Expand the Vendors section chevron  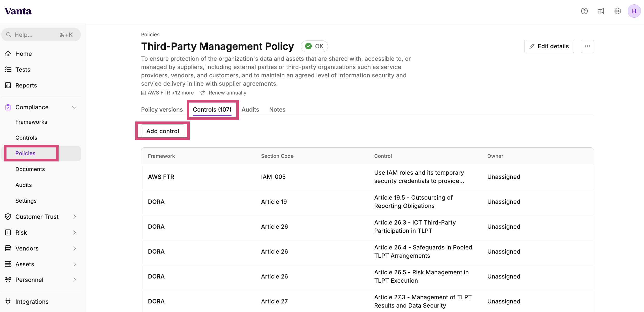coord(75,248)
